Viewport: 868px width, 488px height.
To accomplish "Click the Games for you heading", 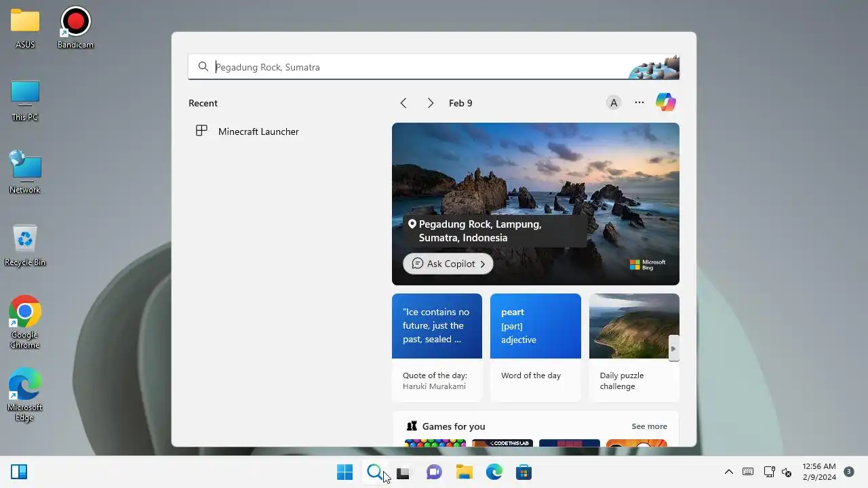I will tap(454, 426).
